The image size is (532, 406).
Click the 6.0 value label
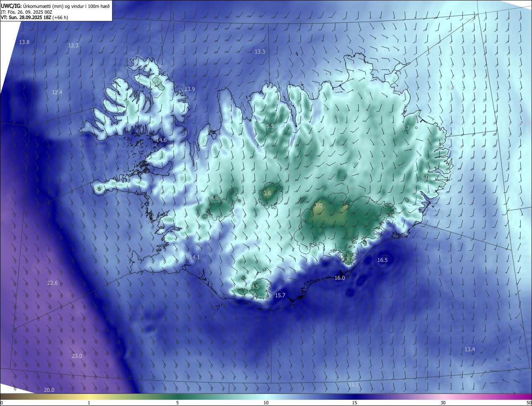click(x=425, y=177)
